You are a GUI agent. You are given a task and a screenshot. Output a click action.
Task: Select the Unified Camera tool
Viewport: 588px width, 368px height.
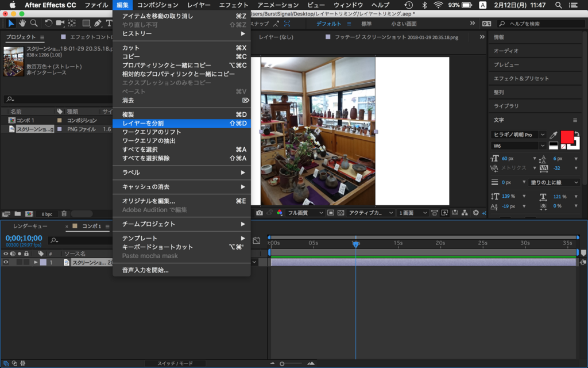click(60, 23)
